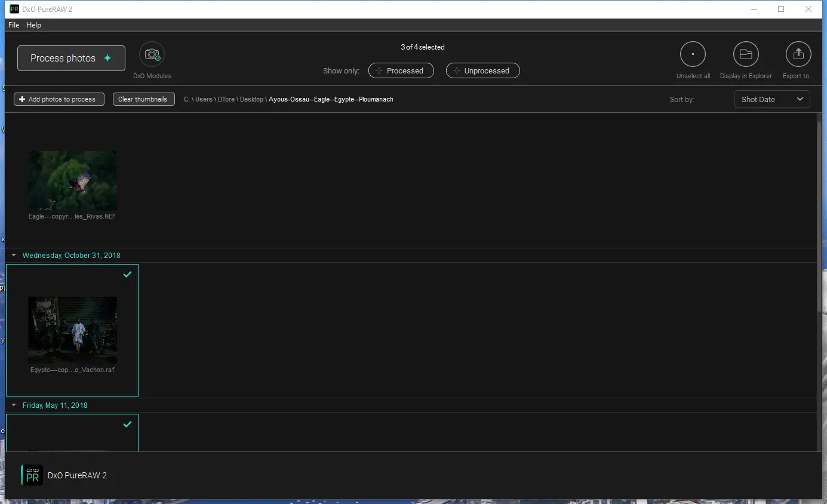Uncheck the May 11 photo selection checkmark
The height and width of the screenshot is (504, 827).
click(x=127, y=425)
